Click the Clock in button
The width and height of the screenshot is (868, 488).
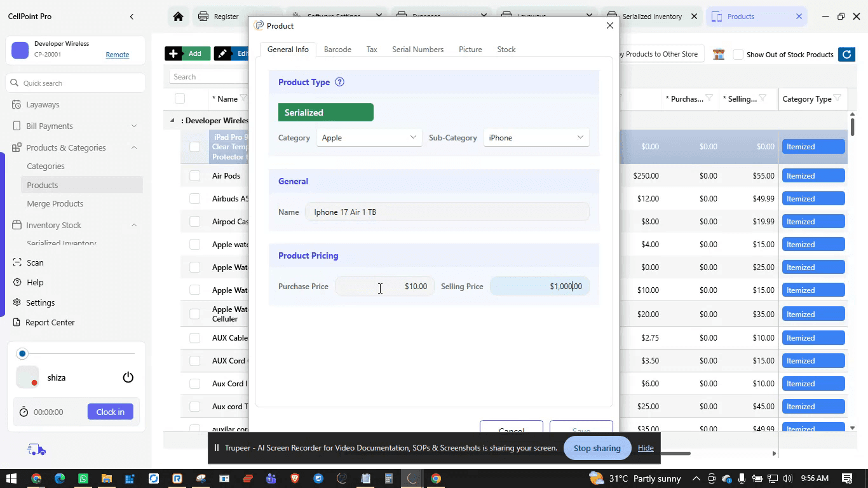point(111,412)
